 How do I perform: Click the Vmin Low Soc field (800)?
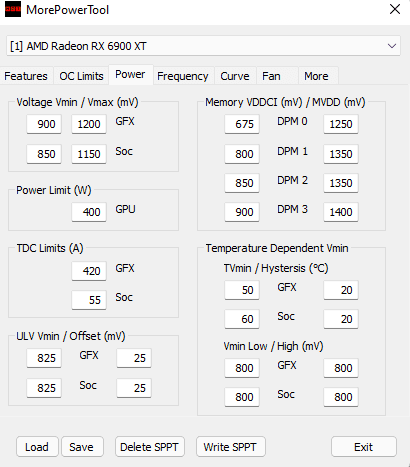point(242,397)
